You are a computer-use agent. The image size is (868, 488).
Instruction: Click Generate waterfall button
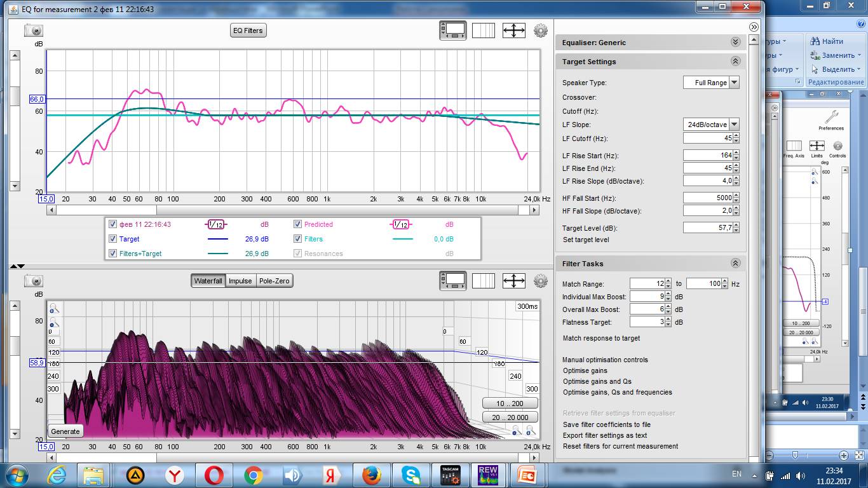[65, 431]
